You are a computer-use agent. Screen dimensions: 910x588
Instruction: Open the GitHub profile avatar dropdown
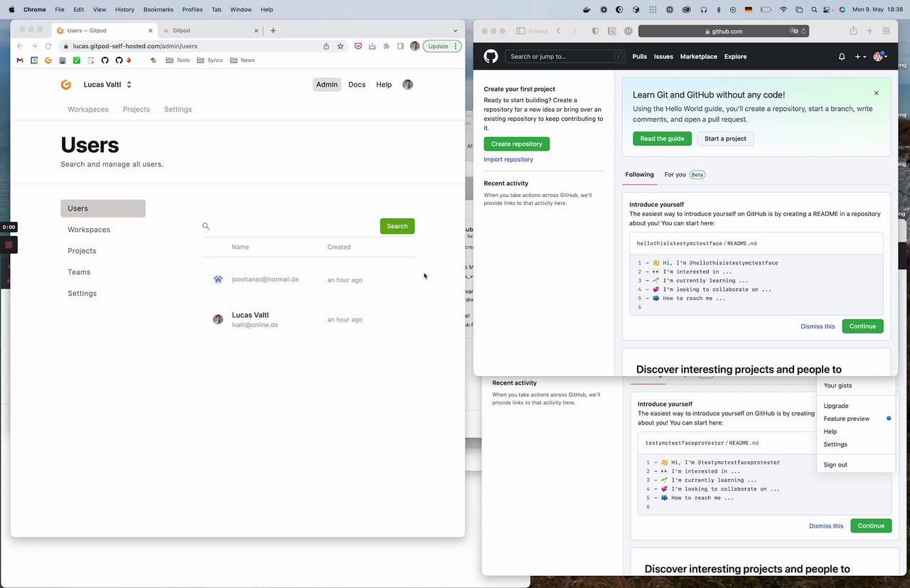[x=880, y=56]
